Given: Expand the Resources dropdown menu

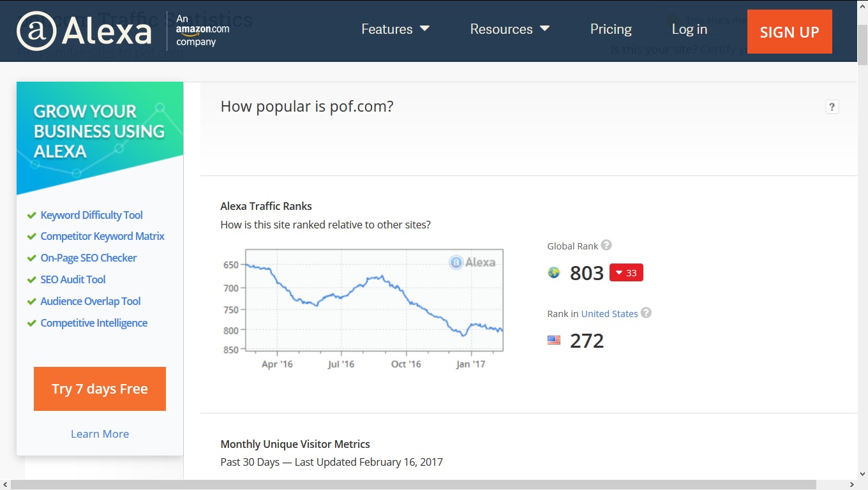Looking at the screenshot, I should coord(509,29).
